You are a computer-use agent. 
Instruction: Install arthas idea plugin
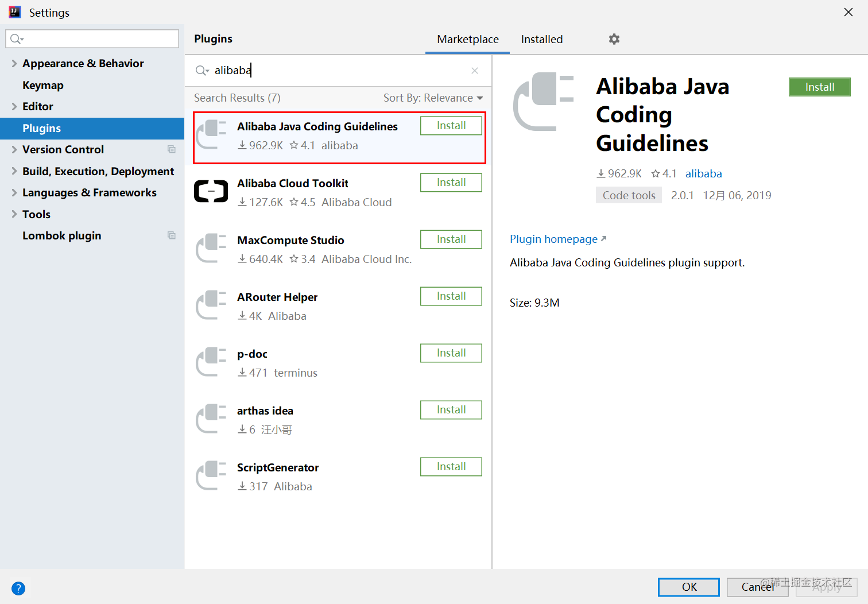pos(451,410)
